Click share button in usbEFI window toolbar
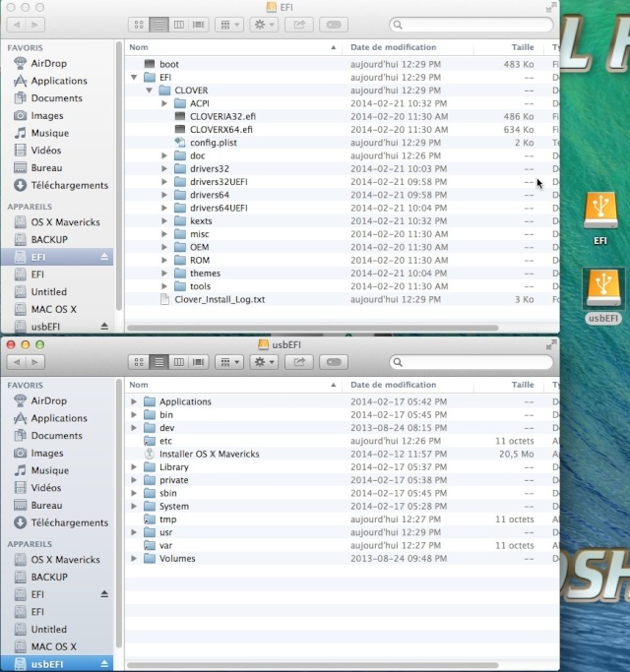The height and width of the screenshot is (672, 630). [x=299, y=362]
